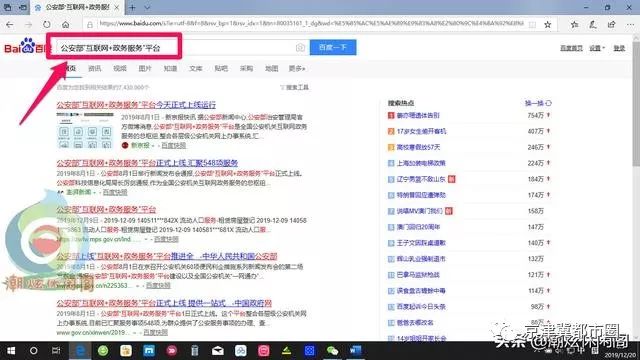Open the Windows Start menu

pos(11,351)
